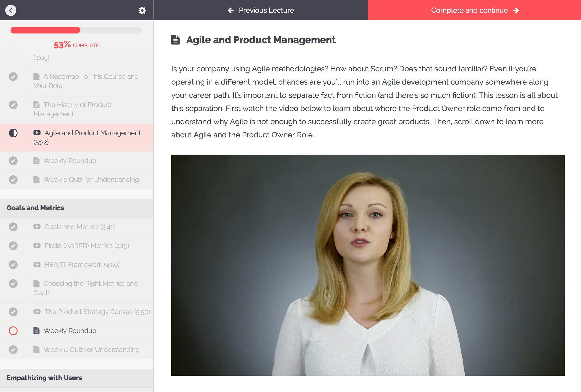Screen dimensions: 581x392
Task: Click video icon beside Goals and Metrics lecture
Action: [x=37, y=226]
